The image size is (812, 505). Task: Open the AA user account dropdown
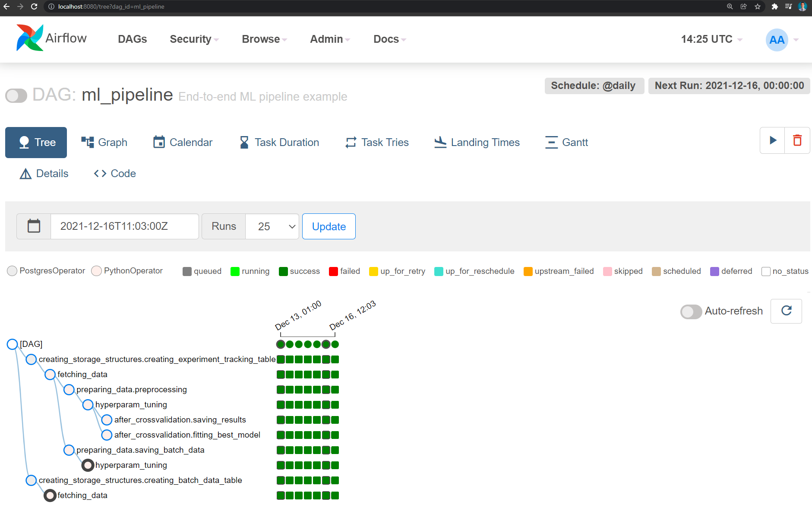[x=782, y=40]
